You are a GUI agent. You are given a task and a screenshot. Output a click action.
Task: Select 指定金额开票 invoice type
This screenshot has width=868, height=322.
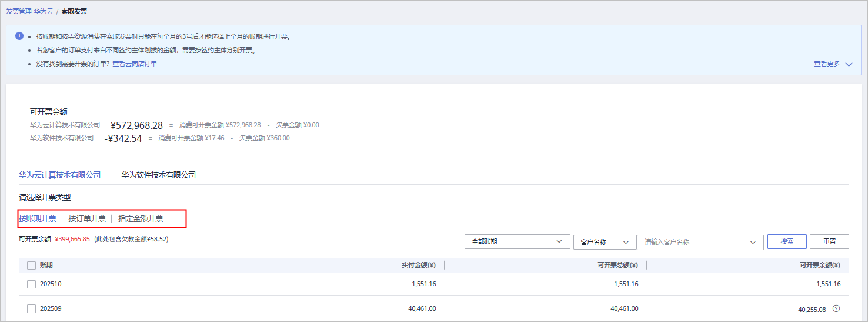(x=141, y=218)
